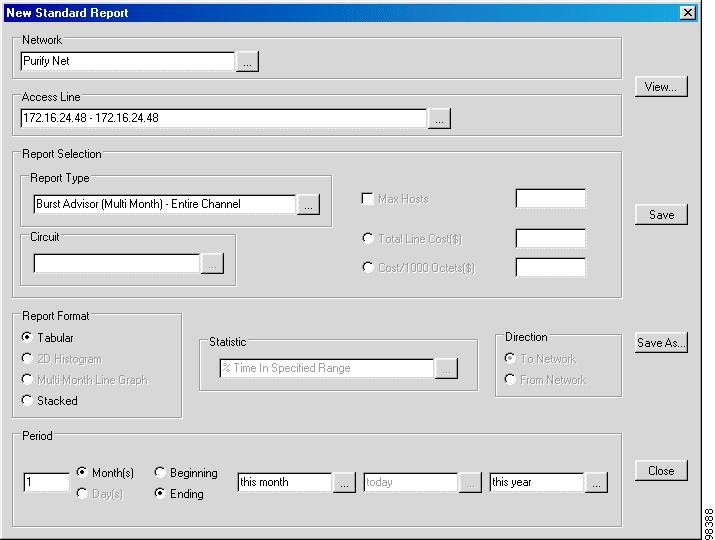Open the Network browse button
715x540 pixels.
[247, 61]
